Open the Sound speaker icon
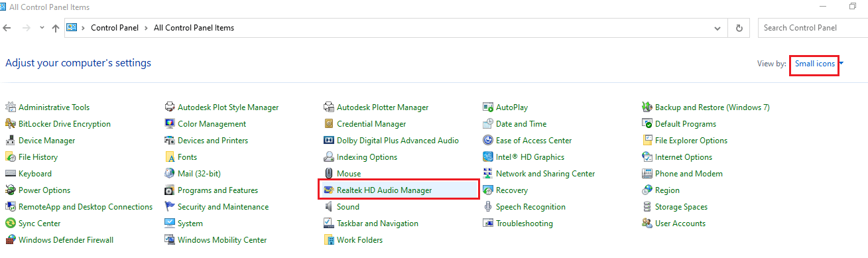Image resolution: width=868 pixels, height=258 pixels. coord(329,207)
